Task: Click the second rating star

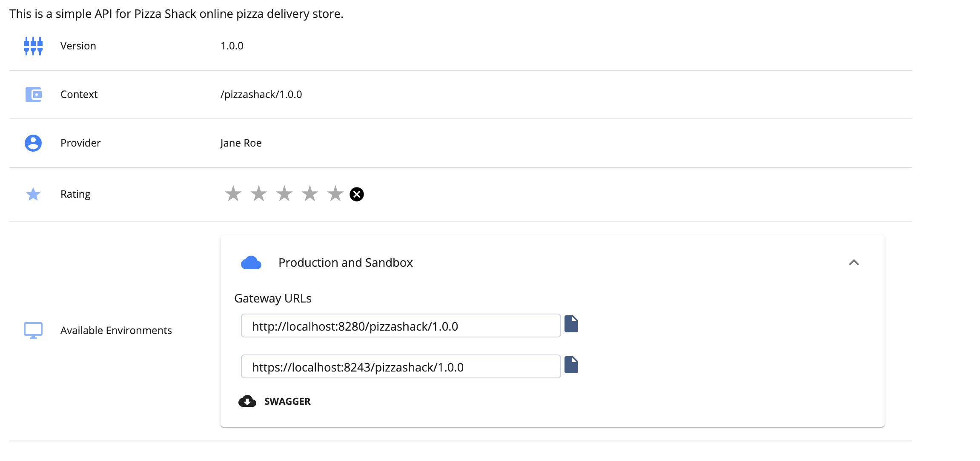Action: click(x=258, y=194)
